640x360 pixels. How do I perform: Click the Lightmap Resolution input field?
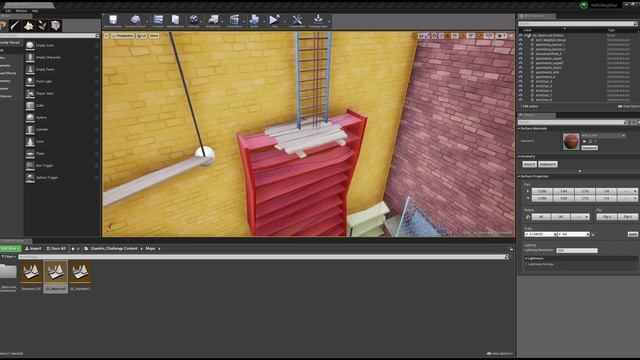coord(577,251)
